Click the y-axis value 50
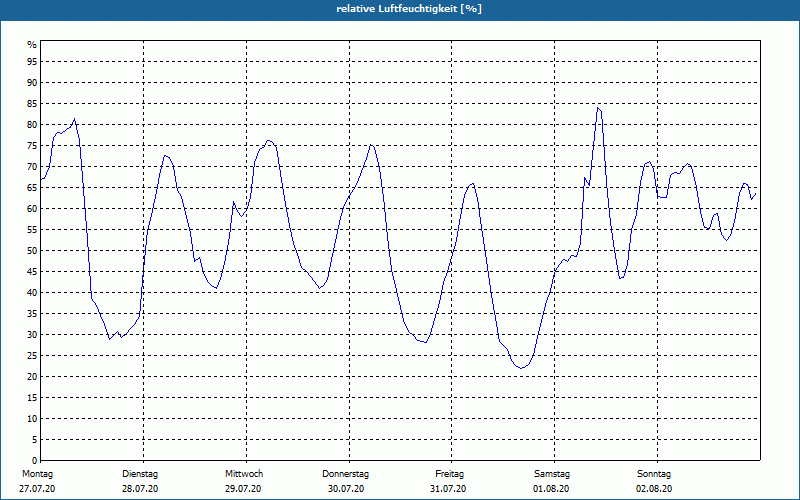Viewport: 800px width, 500px height. click(32, 251)
